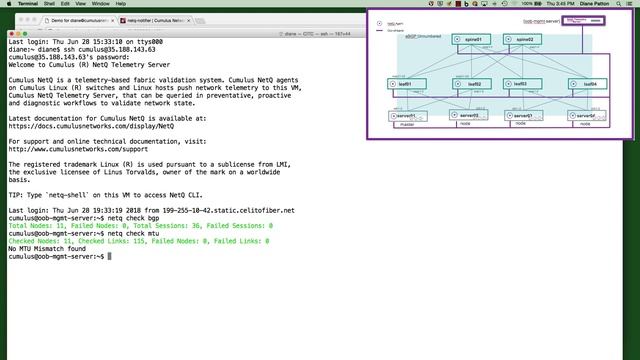This screenshot has width=640, height=360.
Task: Click the netq-notifier tab favicon
Action: 123,20
